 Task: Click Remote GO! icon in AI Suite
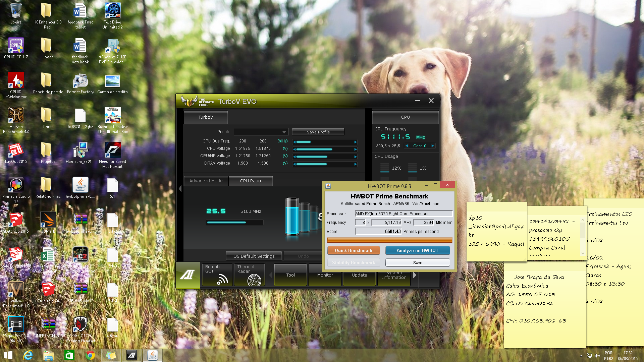tap(217, 275)
